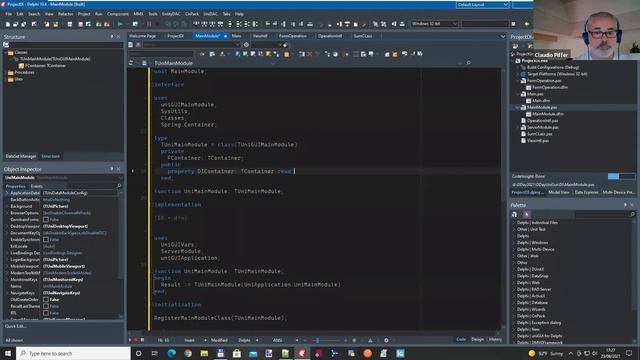The height and width of the screenshot is (360, 640).
Task: Click the sort icon at top of Structure panel
Action: 6,44
